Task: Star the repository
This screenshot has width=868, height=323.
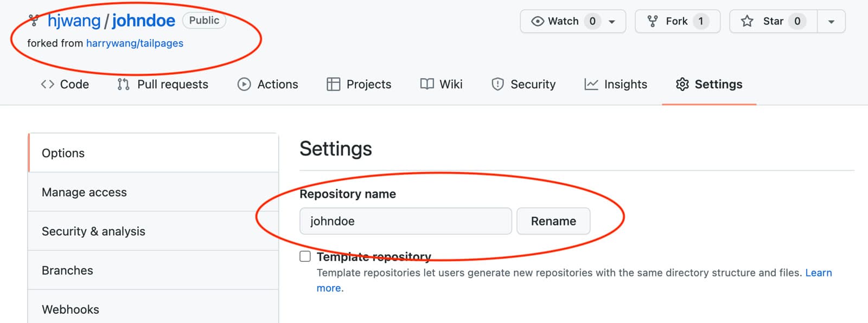Action: click(x=773, y=21)
